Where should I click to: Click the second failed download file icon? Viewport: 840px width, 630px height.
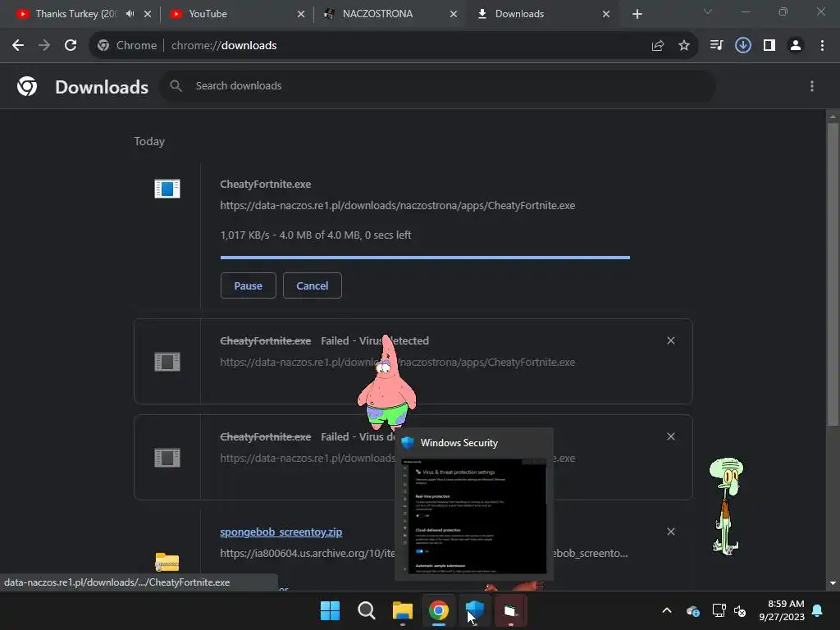167,458
